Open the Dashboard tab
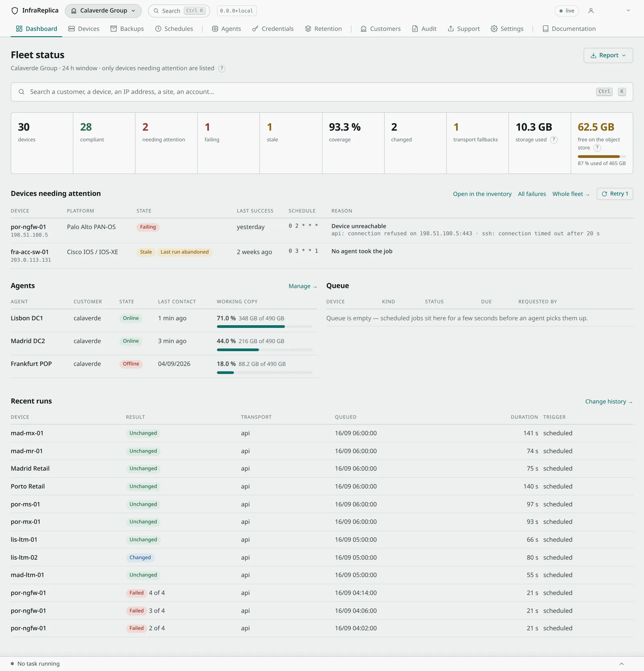This screenshot has height=671, width=644. click(37, 29)
